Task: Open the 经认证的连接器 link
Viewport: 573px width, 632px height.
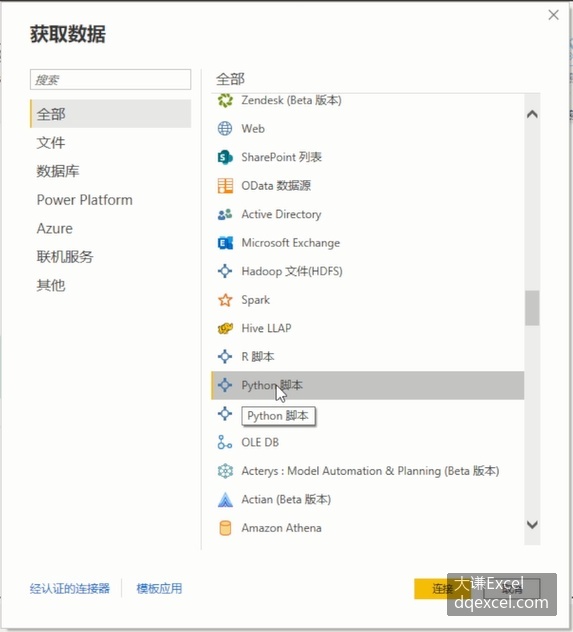Action: pos(70,588)
